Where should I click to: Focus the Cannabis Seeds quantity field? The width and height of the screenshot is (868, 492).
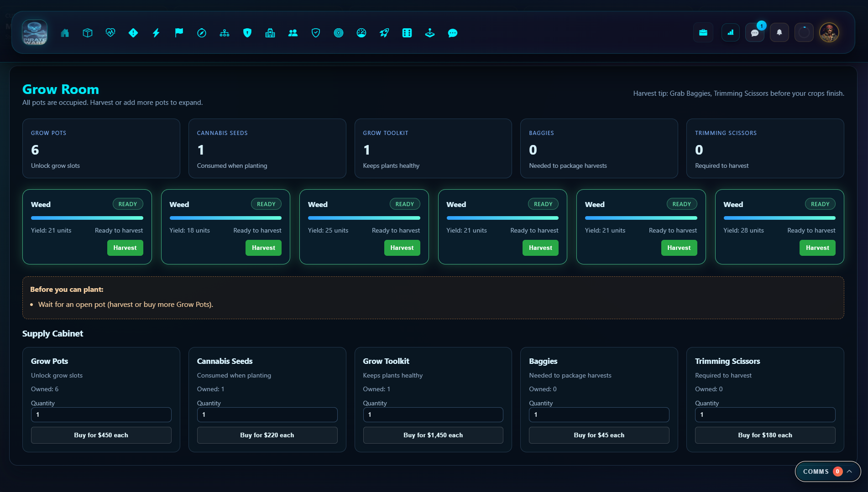click(x=267, y=414)
